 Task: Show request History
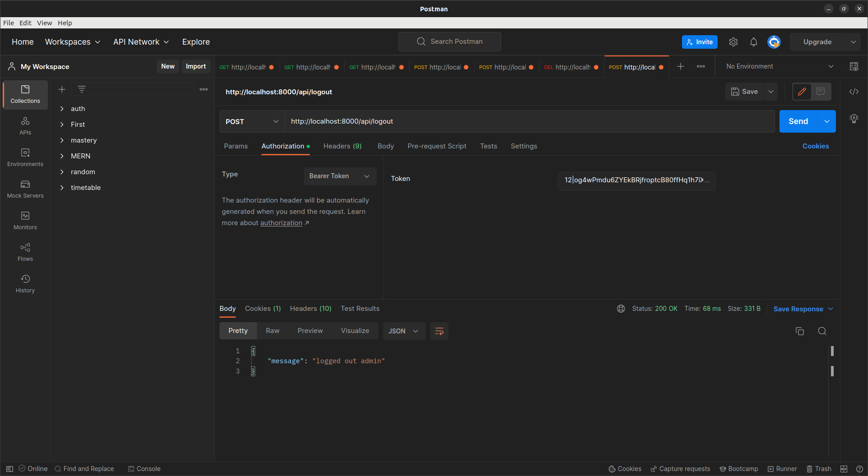pos(25,283)
